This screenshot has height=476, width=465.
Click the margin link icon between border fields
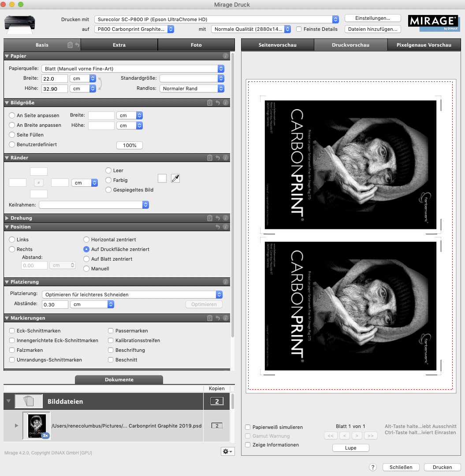point(39,182)
